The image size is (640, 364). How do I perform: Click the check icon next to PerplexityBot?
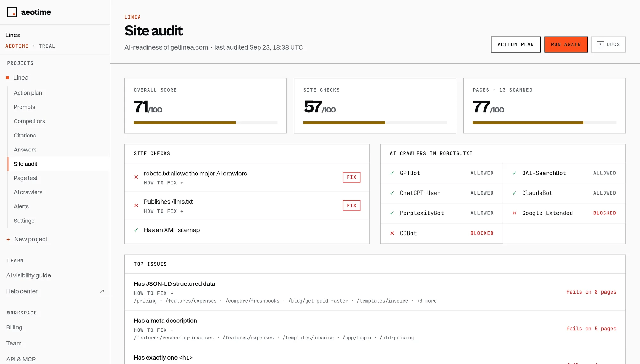392,213
